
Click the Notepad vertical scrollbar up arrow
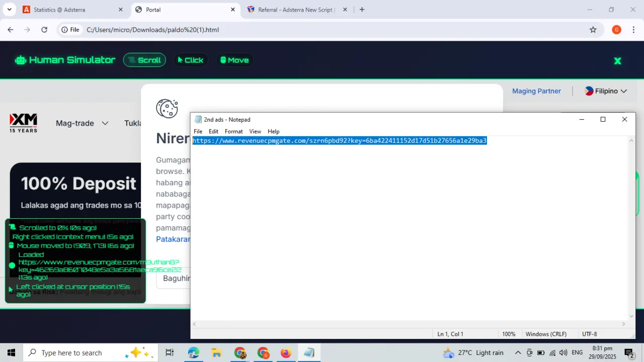coord(632,140)
